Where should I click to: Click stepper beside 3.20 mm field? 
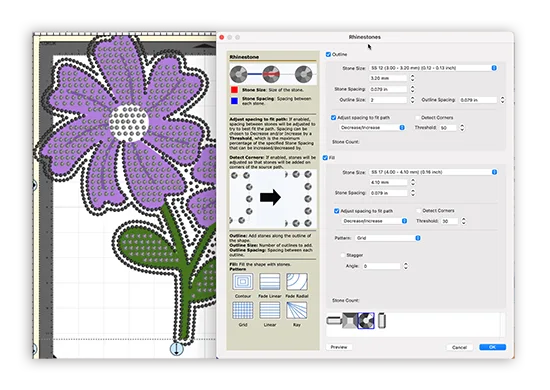click(x=412, y=78)
